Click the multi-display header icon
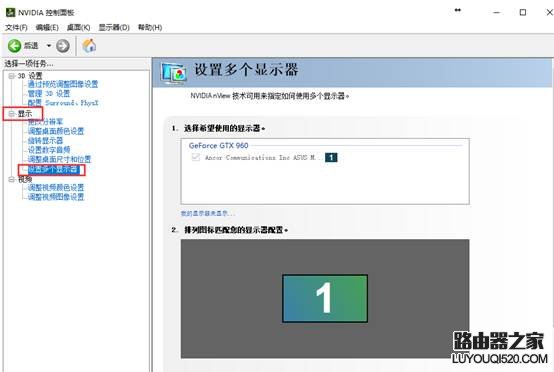554x372 pixels. [173, 72]
